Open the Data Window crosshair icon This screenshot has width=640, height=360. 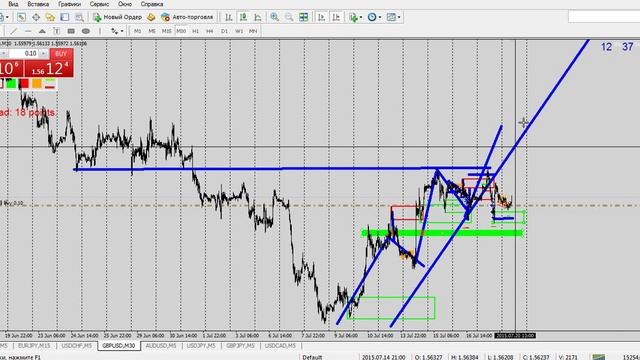click(36, 17)
